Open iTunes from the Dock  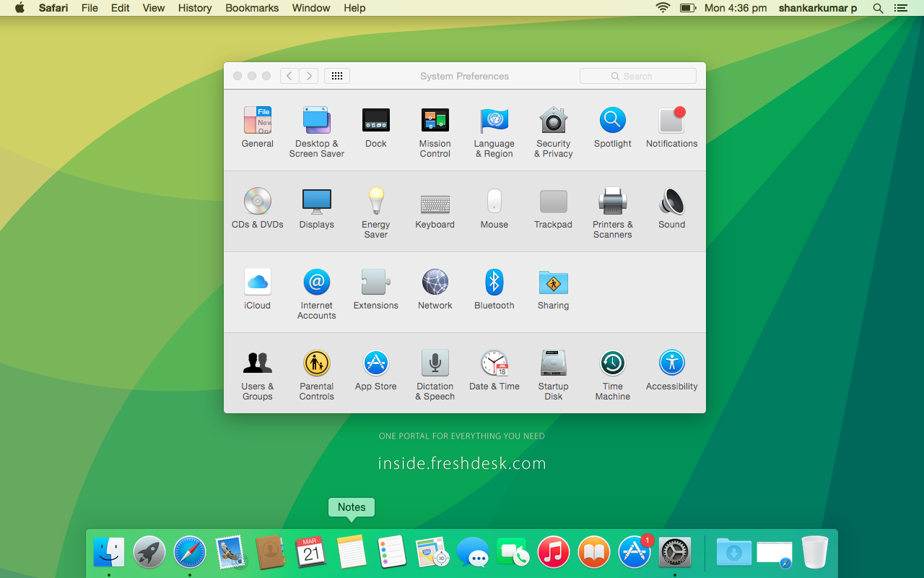click(x=554, y=553)
